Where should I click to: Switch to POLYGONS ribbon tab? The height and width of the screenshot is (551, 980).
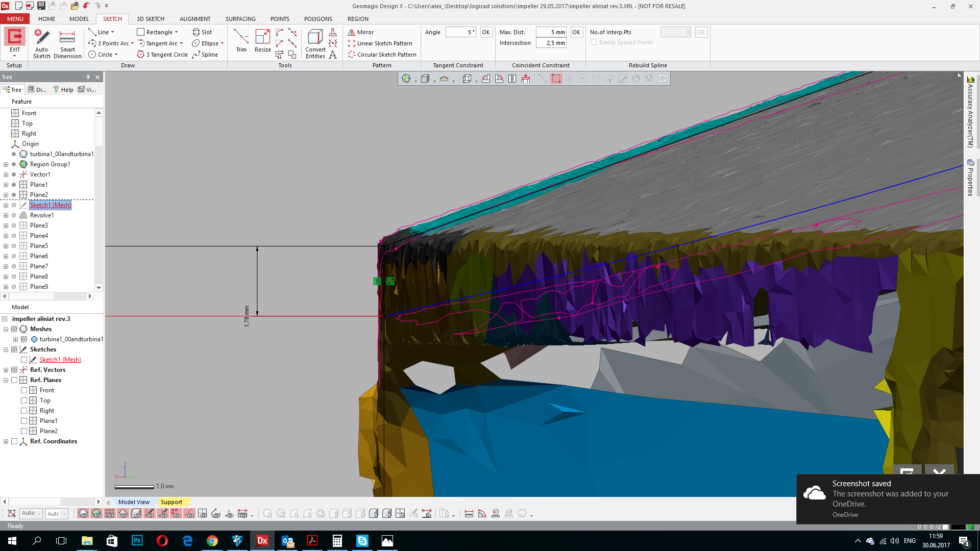[x=318, y=19]
